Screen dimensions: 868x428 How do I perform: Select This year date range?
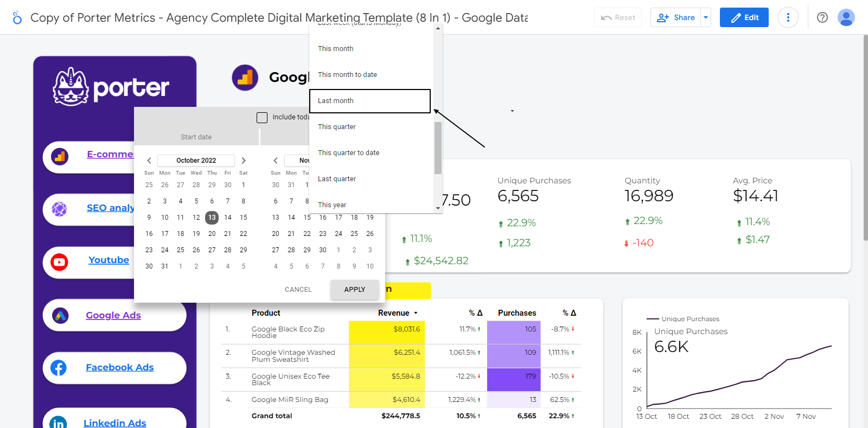pos(370,205)
